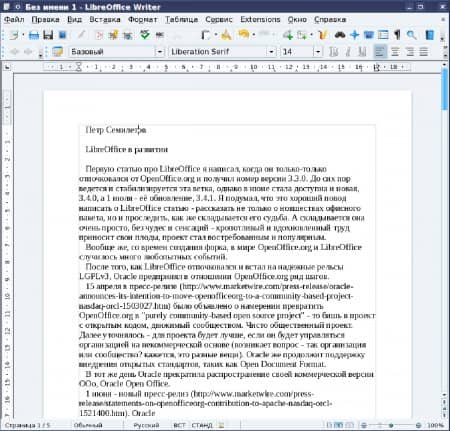Screen dimensions: 450x431
Task: Click the New document icon
Action: coord(13,35)
